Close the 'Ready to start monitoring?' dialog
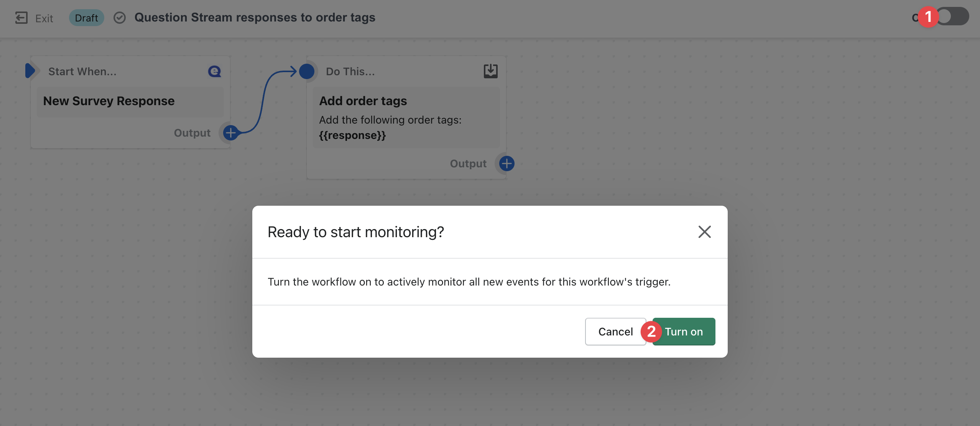 [x=704, y=232]
